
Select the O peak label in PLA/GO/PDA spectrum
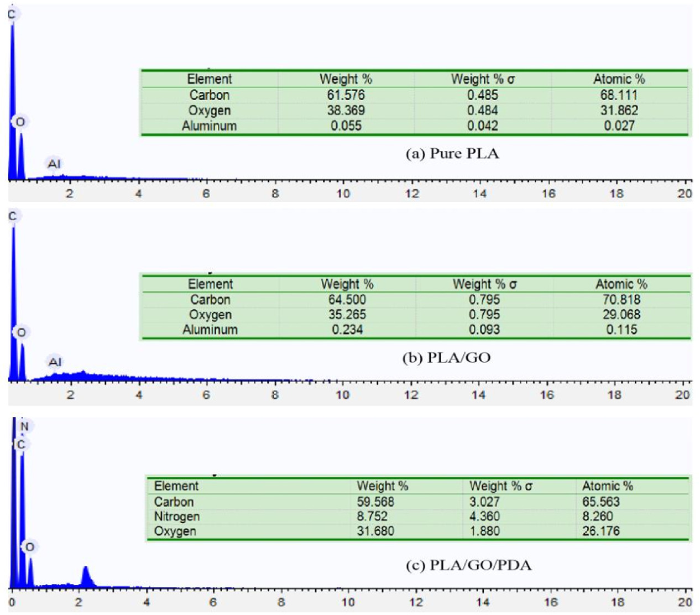tap(30, 547)
